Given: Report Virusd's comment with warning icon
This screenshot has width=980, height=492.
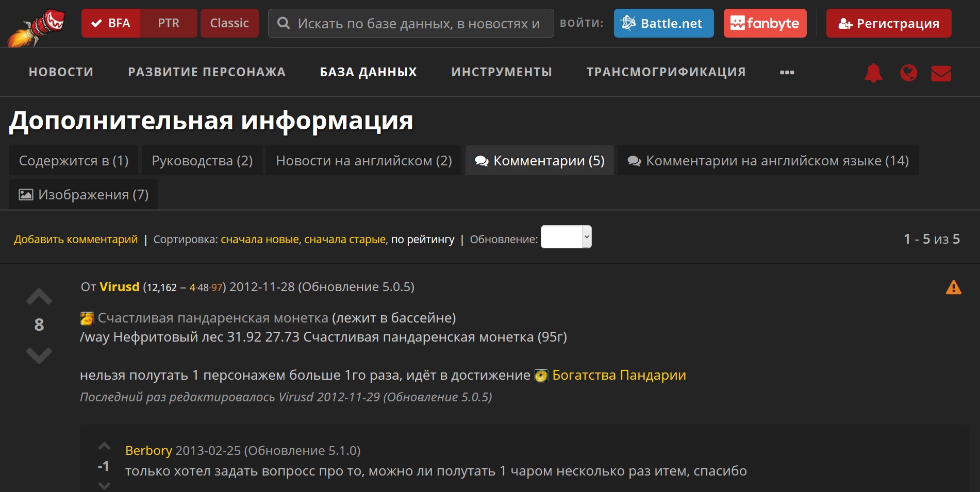Looking at the screenshot, I should click(x=953, y=287).
